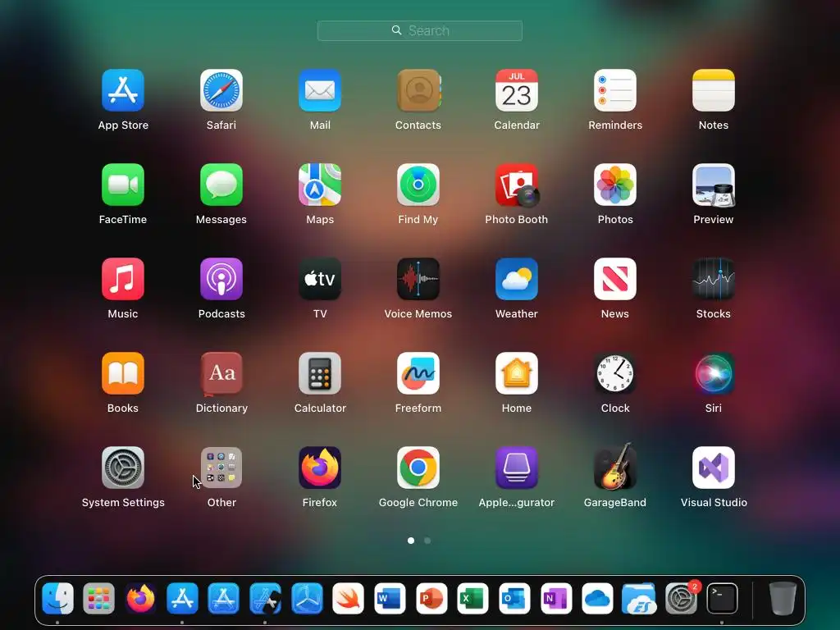The width and height of the screenshot is (840, 630).
Task: Open the News app
Action: point(615,279)
